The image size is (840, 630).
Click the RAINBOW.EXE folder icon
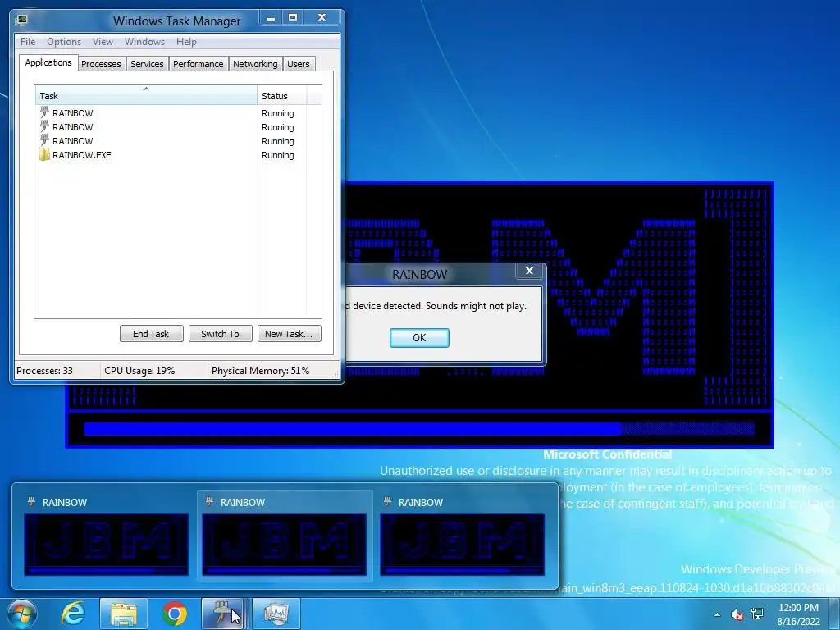tap(44, 155)
